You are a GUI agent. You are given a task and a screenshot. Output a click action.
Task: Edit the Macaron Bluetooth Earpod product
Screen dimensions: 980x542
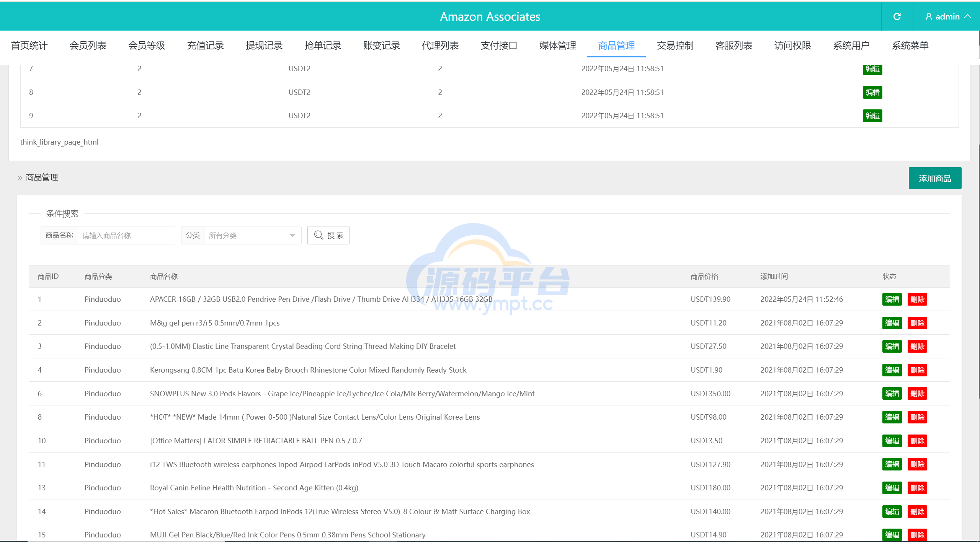(x=892, y=511)
